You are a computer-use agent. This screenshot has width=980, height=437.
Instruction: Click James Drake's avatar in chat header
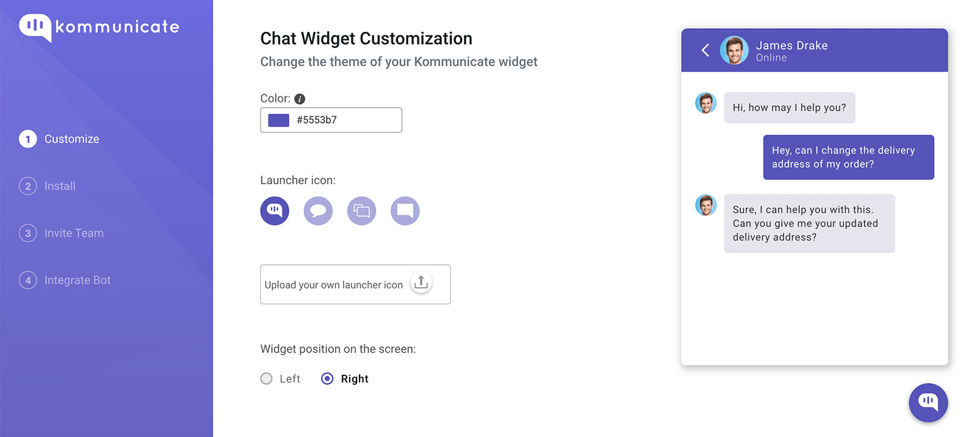click(734, 50)
